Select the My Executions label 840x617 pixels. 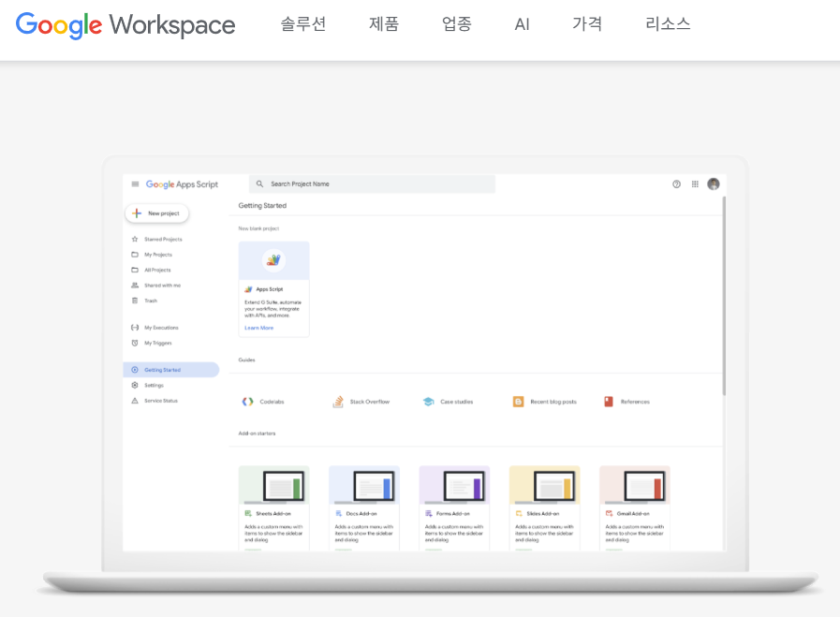tap(161, 328)
